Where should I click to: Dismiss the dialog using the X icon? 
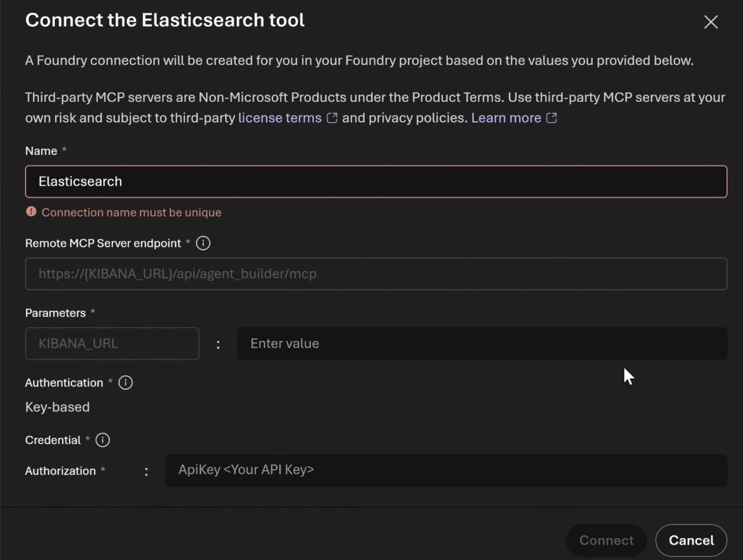(x=711, y=22)
